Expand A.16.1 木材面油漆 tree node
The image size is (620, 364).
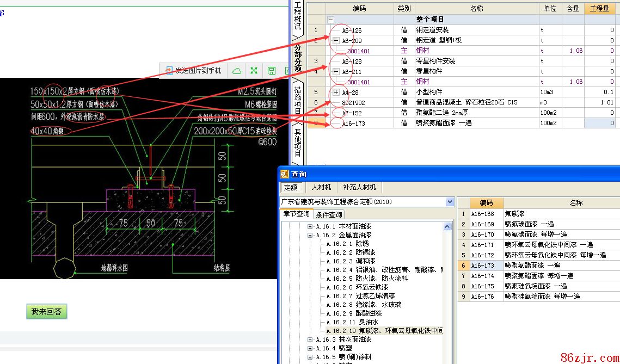click(x=310, y=226)
